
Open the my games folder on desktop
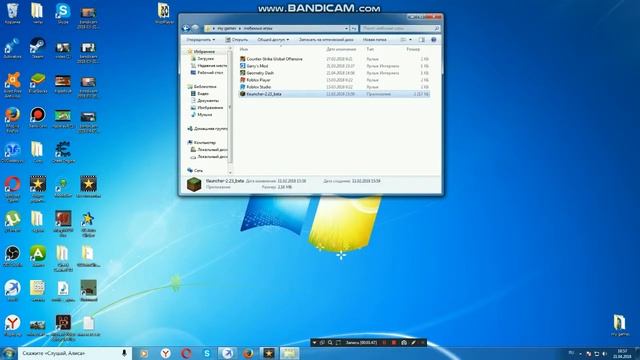[x=620, y=325]
